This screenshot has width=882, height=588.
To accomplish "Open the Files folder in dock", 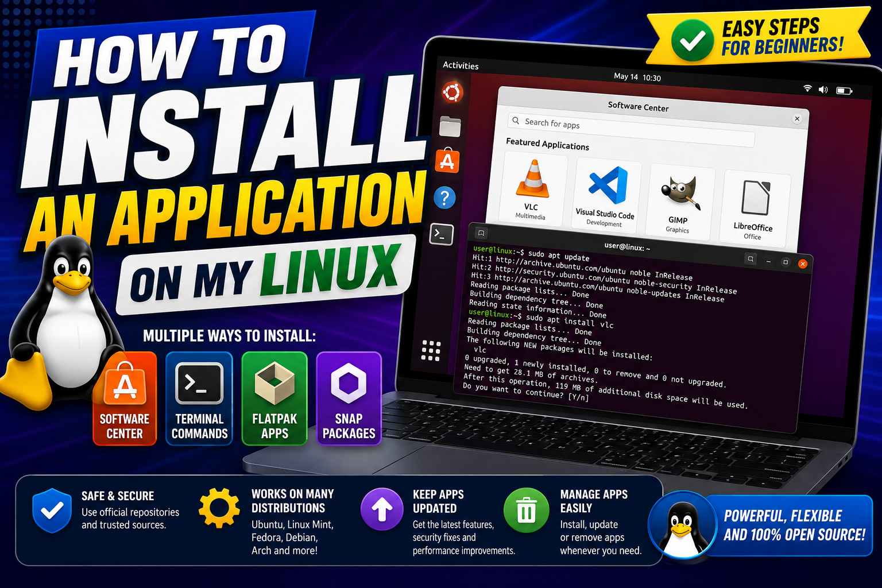I will click(450, 126).
